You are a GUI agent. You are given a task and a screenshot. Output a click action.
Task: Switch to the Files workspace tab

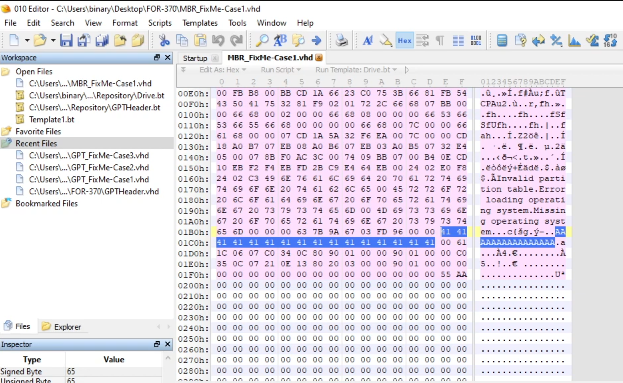[17, 326]
